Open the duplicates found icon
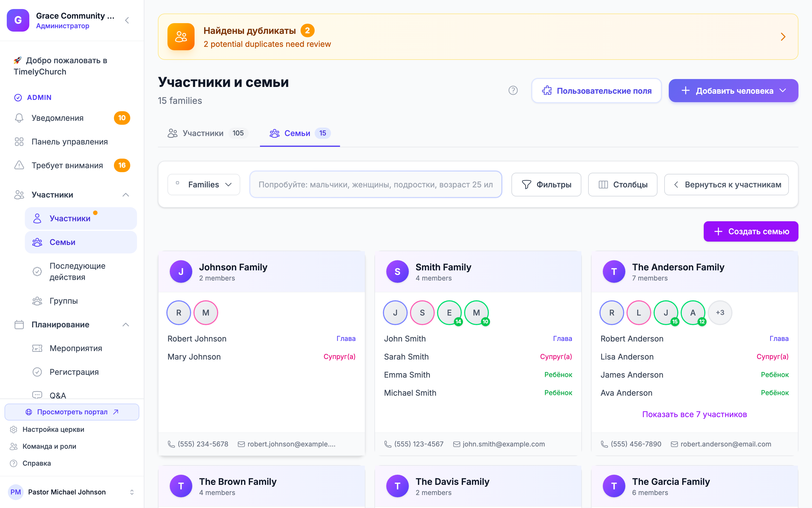Viewport: 812px width, 508px height. (x=181, y=37)
